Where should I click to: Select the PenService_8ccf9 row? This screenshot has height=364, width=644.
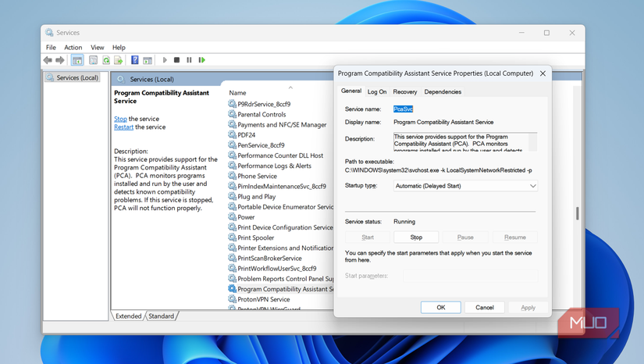[x=261, y=145]
